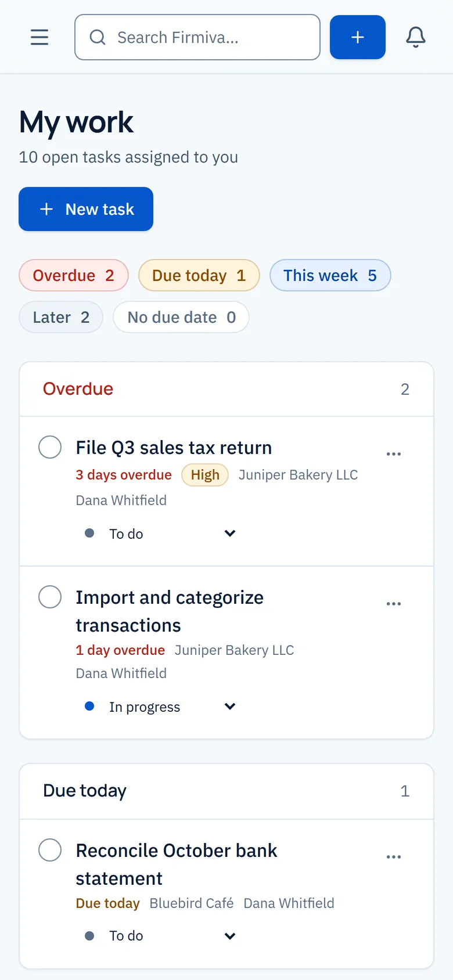The width and height of the screenshot is (453, 980).
Task: Open the Juniper Bakery LLC client link under Import task
Action: tap(235, 650)
